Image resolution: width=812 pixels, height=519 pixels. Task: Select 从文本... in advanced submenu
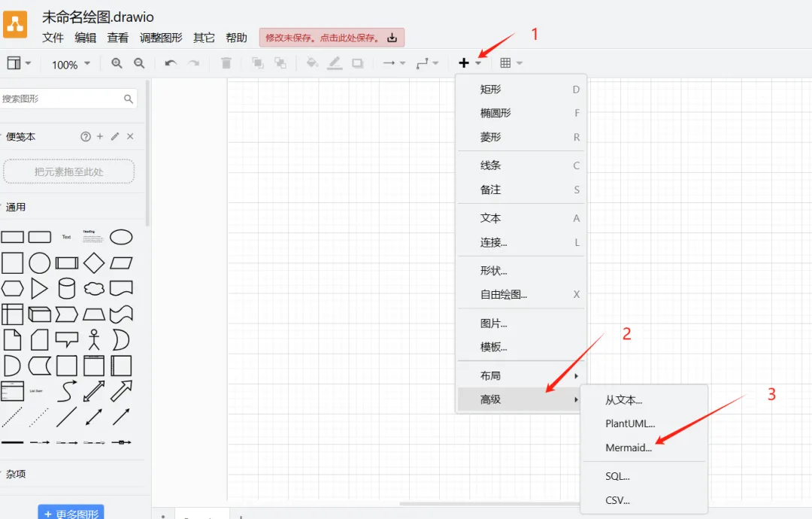coord(644,400)
